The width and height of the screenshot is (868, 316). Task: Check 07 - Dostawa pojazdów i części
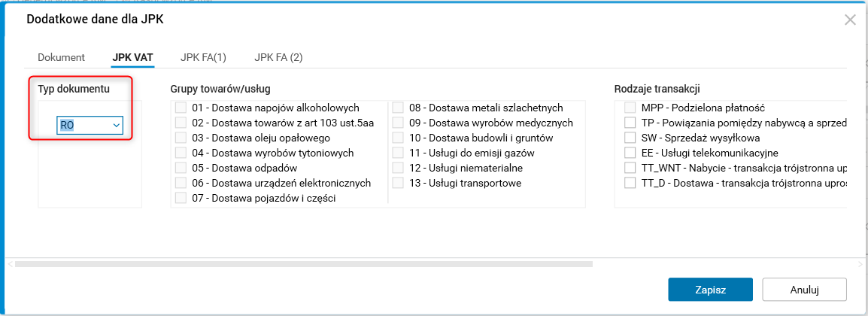[181, 199]
